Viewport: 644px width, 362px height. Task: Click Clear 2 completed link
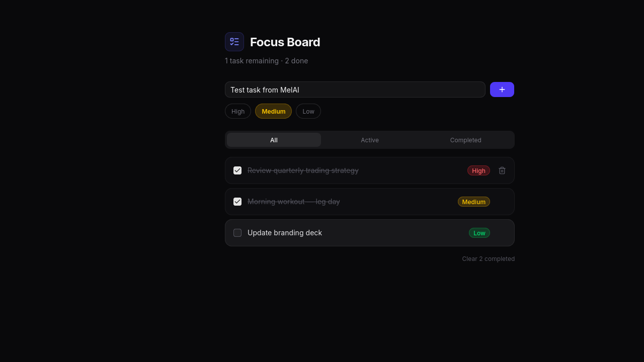(x=488, y=259)
